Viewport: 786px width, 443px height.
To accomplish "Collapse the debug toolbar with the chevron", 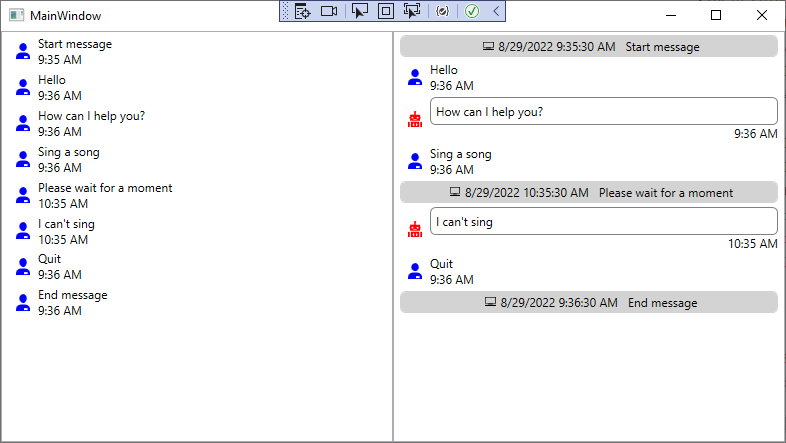I will (496, 11).
